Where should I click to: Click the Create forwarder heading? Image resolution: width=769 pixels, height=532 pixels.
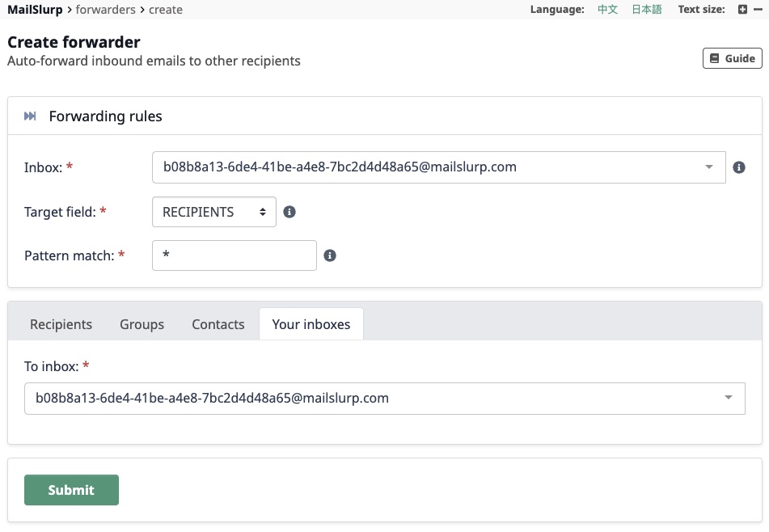(x=74, y=42)
